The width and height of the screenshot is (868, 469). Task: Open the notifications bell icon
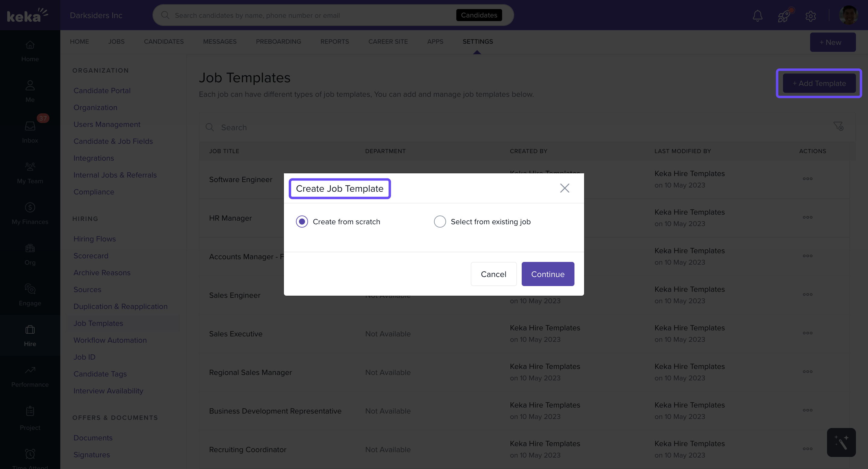tap(757, 15)
